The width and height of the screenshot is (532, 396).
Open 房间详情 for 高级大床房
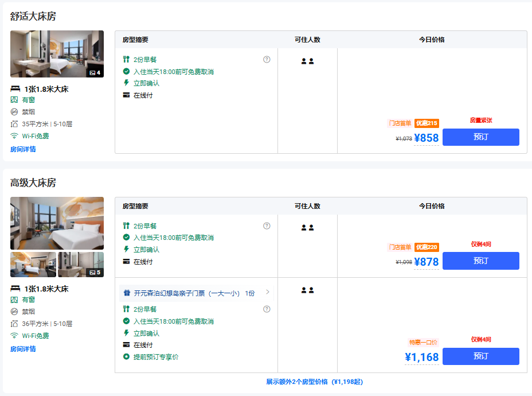click(23, 349)
